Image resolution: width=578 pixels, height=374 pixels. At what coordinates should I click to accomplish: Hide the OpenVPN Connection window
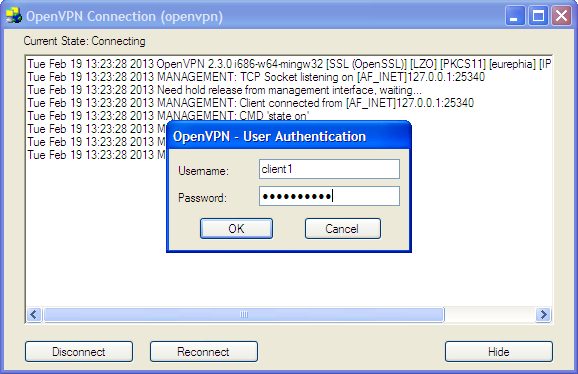click(x=499, y=352)
